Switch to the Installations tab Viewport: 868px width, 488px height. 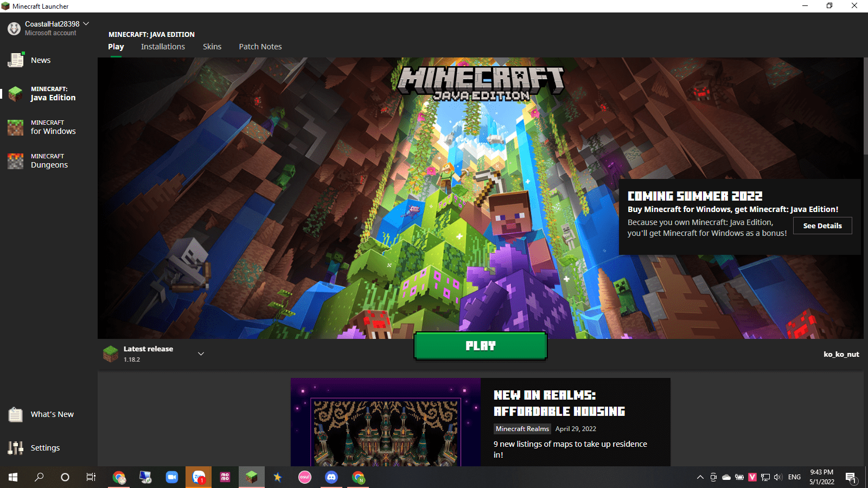[x=163, y=47]
